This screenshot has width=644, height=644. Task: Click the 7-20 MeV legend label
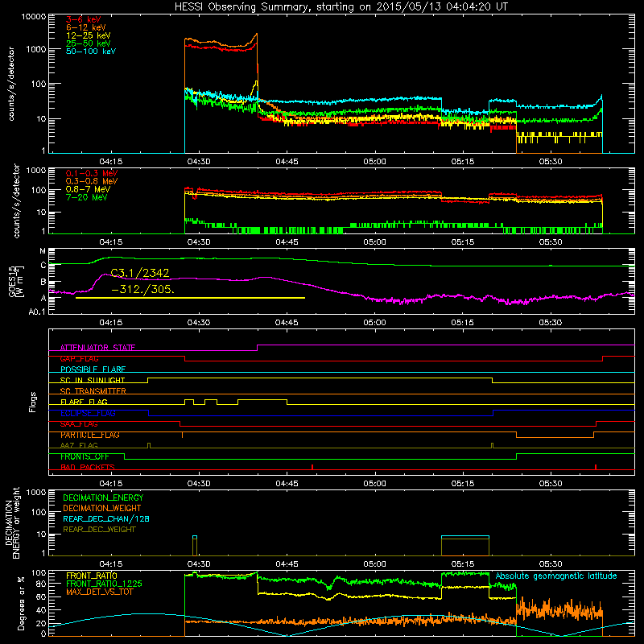(87, 197)
